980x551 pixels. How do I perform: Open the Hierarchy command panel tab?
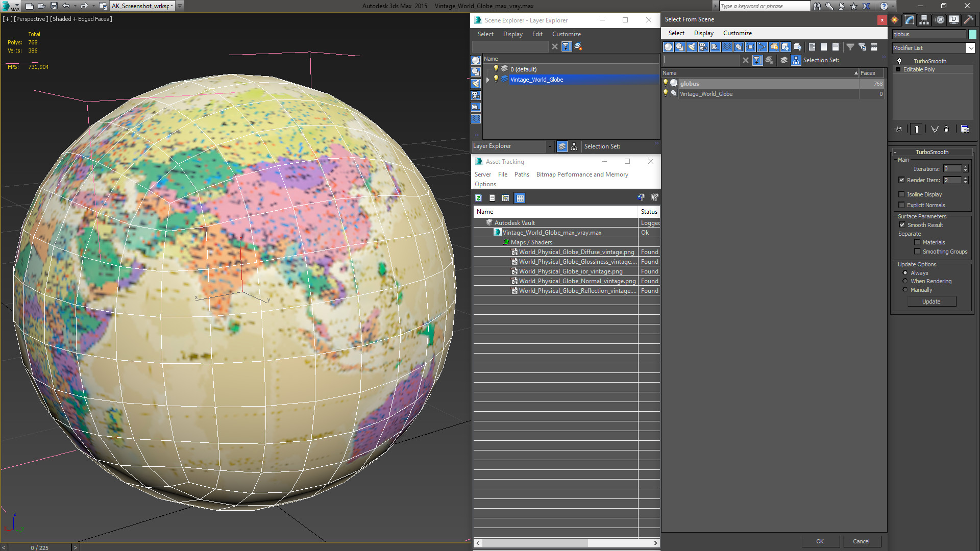(x=924, y=20)
